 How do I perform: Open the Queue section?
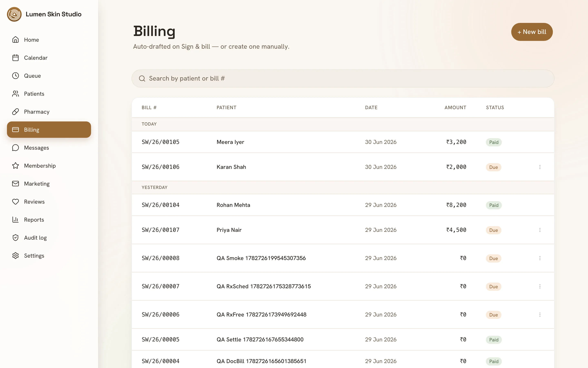(x=49, y=76)
